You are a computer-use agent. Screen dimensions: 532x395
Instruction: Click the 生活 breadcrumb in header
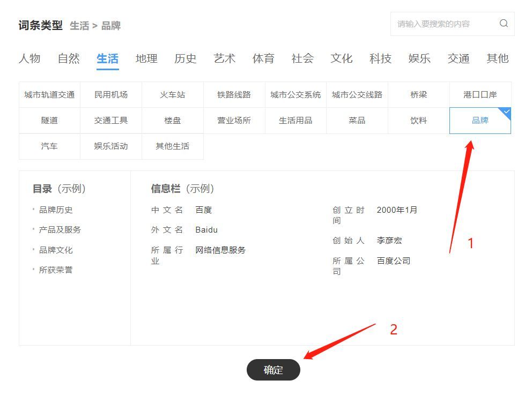point(79,26)
